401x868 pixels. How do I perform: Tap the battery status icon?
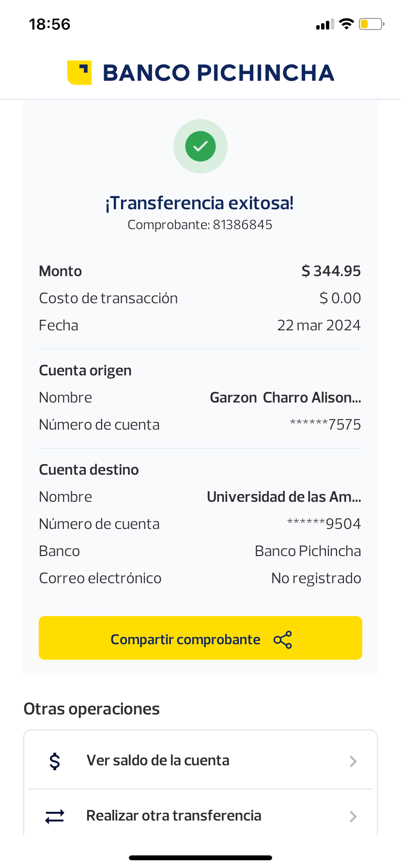[x=371, y=24]
